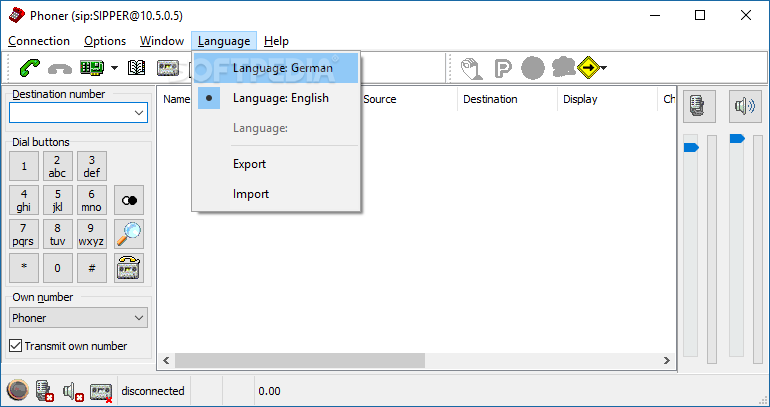Select Language: English radio item
Image resolution: width=770 pixels, height=407 pixels.
[x=277, y=98]
